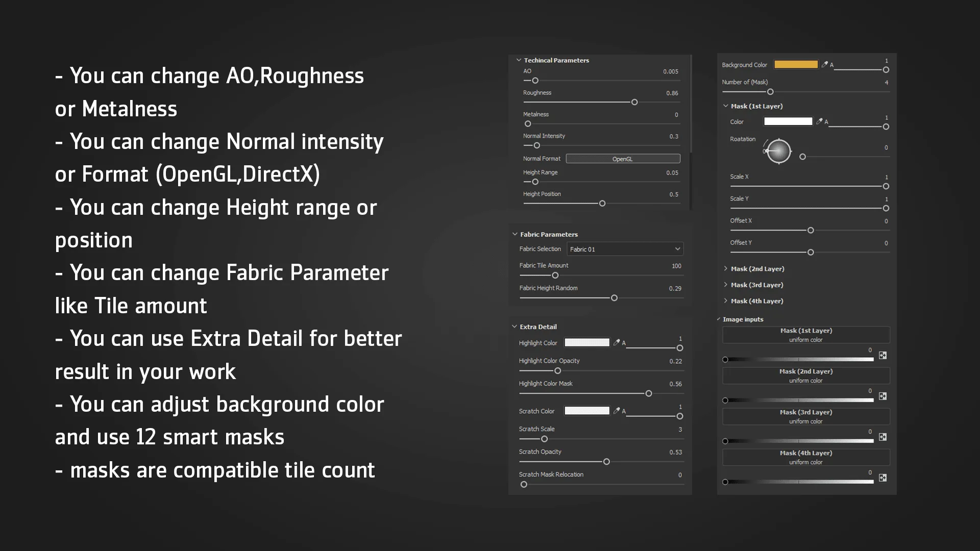Open the yellow Background Color swatch
This screenshot has width=980, height=551.
point(796,64)
